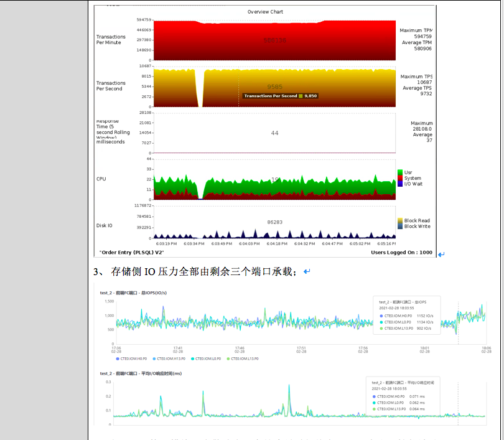Click the 1,500 y-axis label in IOPS chart
504x440 pixels.
(x=110, y=301)
